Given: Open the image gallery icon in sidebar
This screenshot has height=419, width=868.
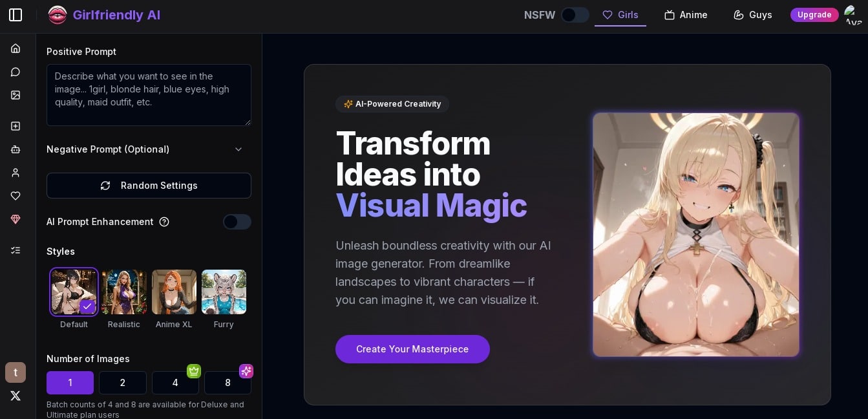Looking at the screenshot, I should pyautogui.click(x=16, y=95).
